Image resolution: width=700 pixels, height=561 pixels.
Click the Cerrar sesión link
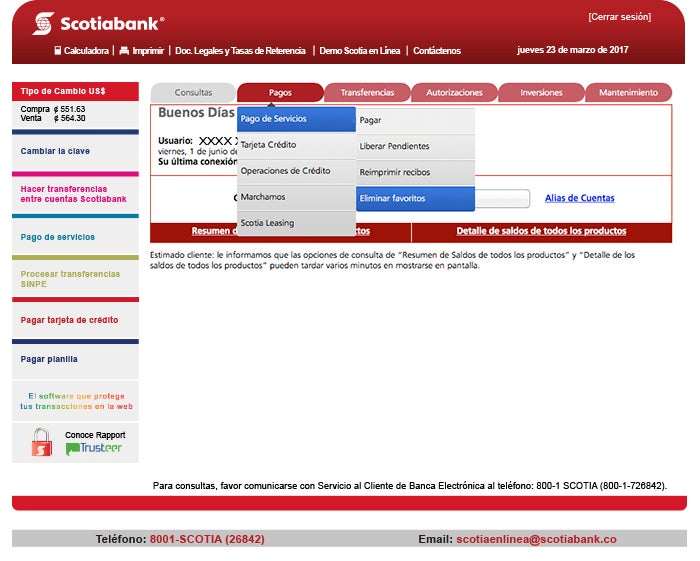pos(619,17)
